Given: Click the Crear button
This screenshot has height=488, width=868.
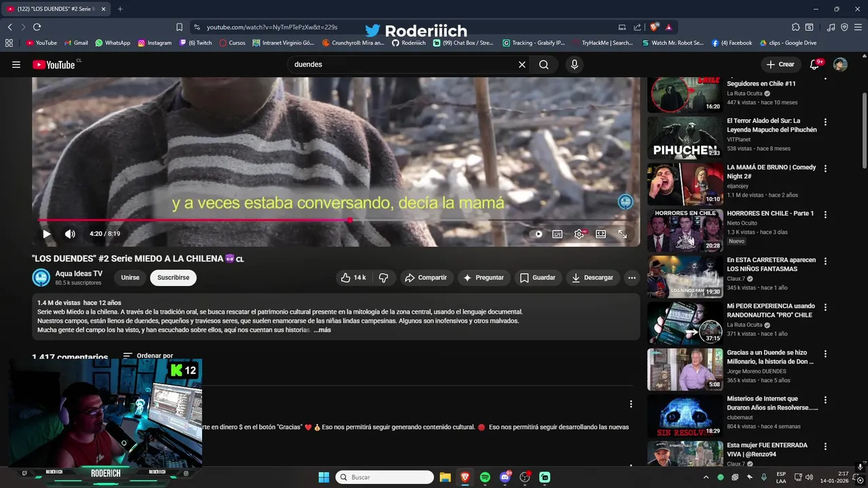Looking at the screenshot, I should [781, 64].
